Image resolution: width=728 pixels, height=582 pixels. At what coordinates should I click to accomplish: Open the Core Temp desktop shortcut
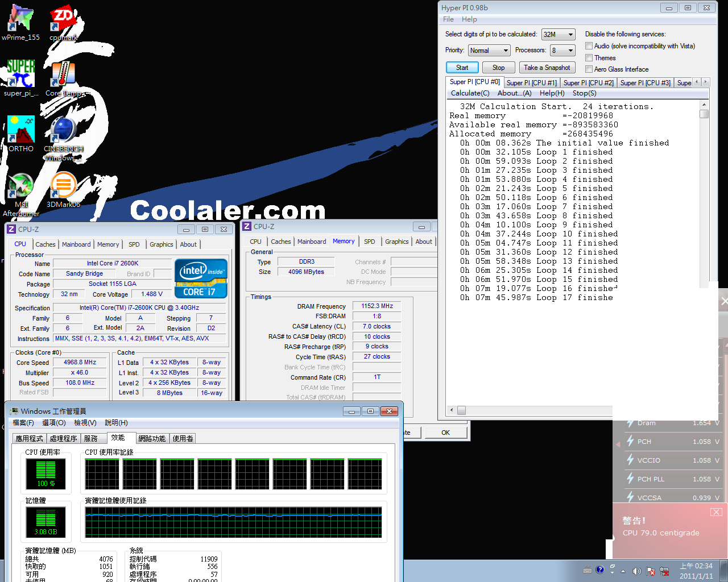(63, 78)
